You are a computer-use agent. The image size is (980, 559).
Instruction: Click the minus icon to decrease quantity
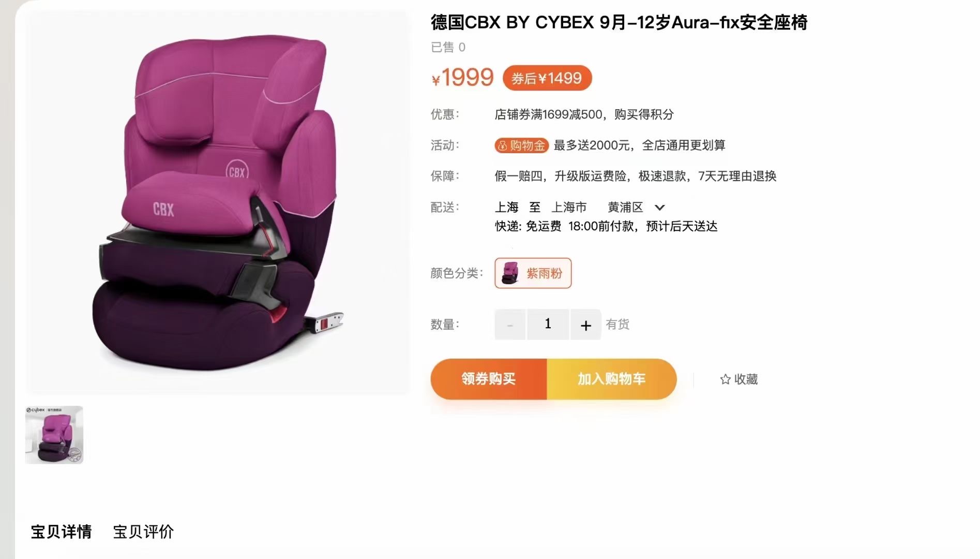pos(510,325)
